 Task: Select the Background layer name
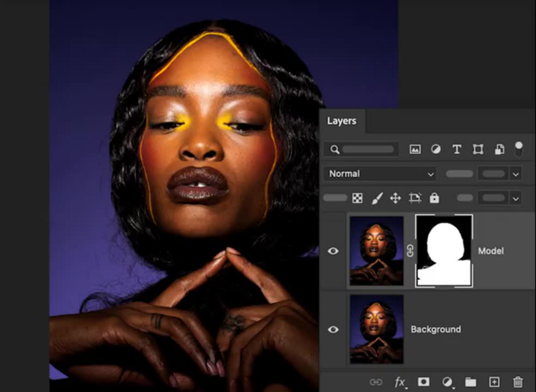pos(436,329)
